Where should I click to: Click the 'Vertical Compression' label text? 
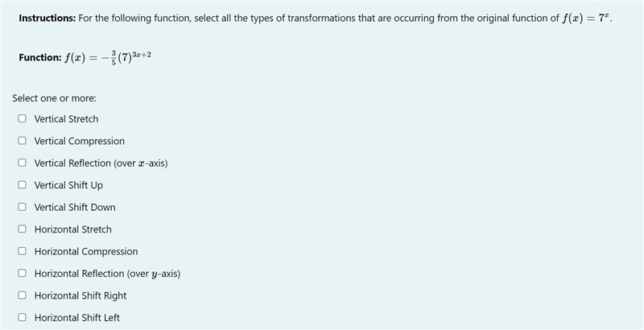(79, 141)
